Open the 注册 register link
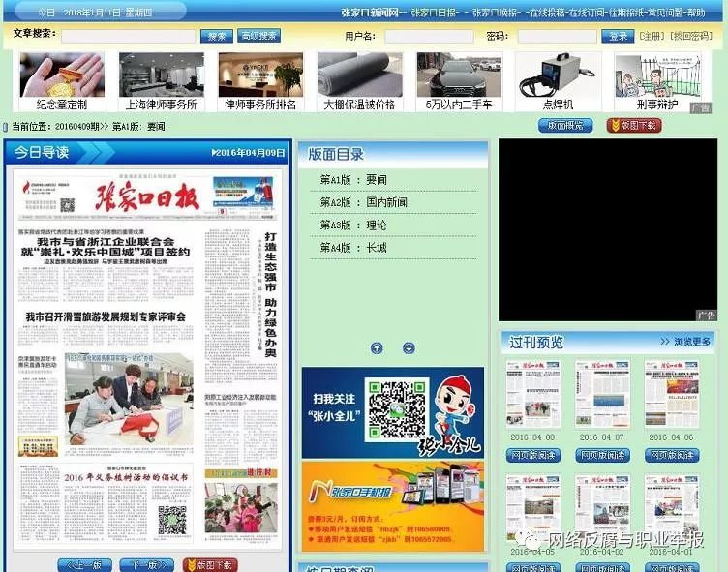 pos(652,36)
